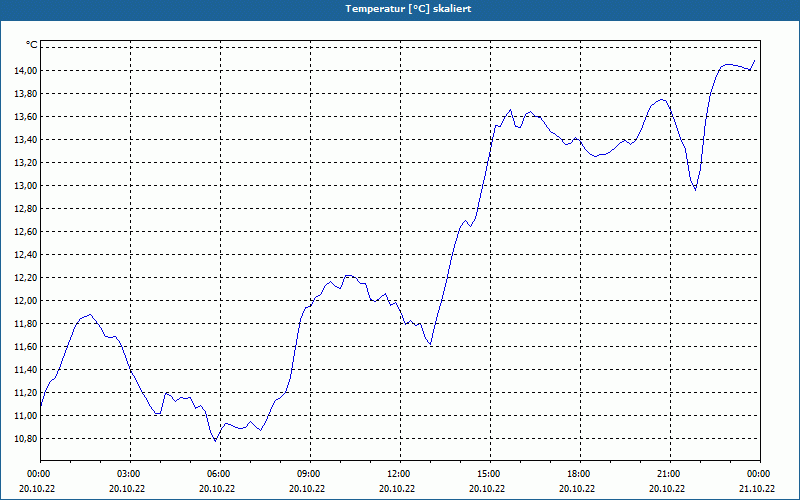Select the 14,00 y-axis label
Image resolution: width=800 pixels, height=500 pixels.
point(24,70)
